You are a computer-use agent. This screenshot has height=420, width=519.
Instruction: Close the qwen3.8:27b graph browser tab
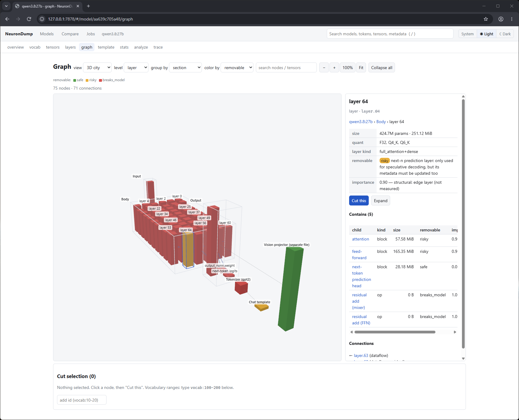pos(78,6)
